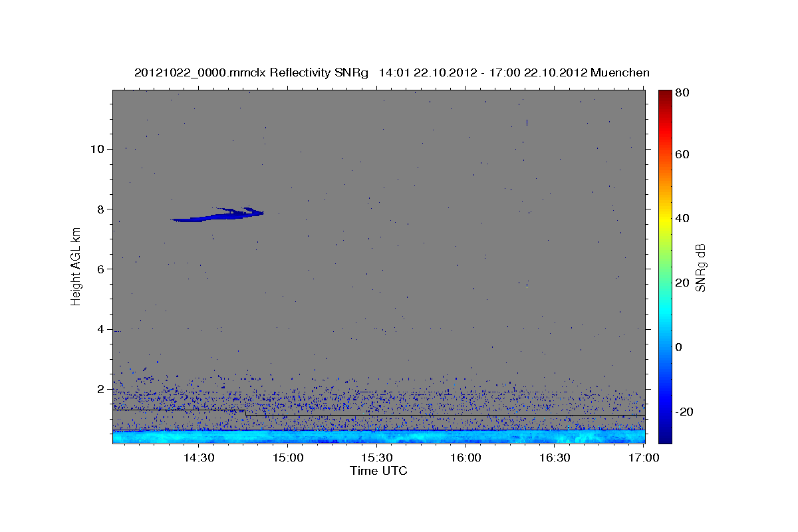Click the "SNRg dB" colorbar label
Image resolution: width=798 pixels, height=532 pixels.
point(700,267)
